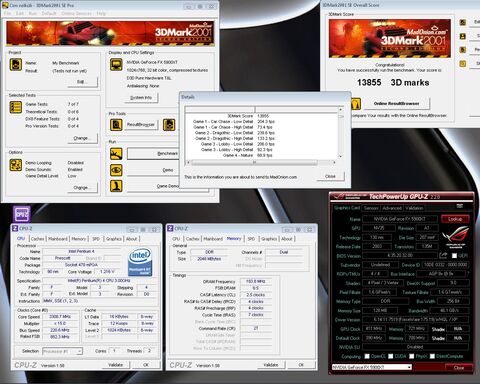Open SPD tab in right CPU-Z window
The height and width of the screenshot is (384, 480).
(x=251, y=239)
